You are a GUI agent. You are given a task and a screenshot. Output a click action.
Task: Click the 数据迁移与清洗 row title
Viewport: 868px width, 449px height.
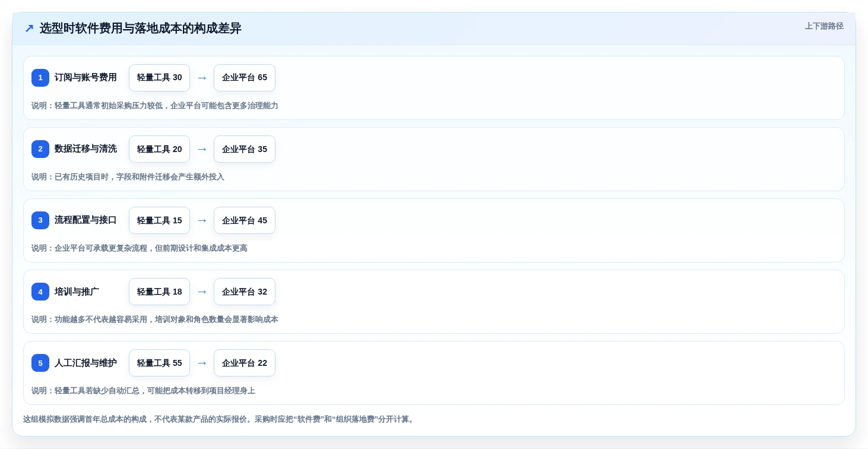click(x=85, y=149)
